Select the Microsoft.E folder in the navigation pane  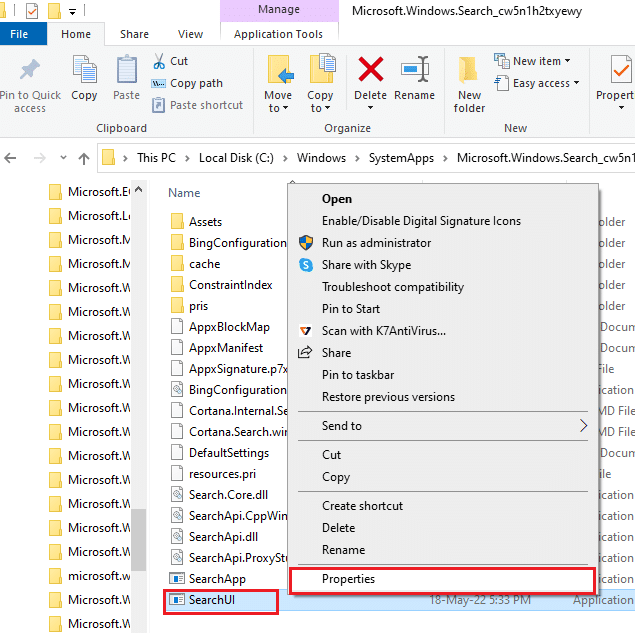(89, 192)
